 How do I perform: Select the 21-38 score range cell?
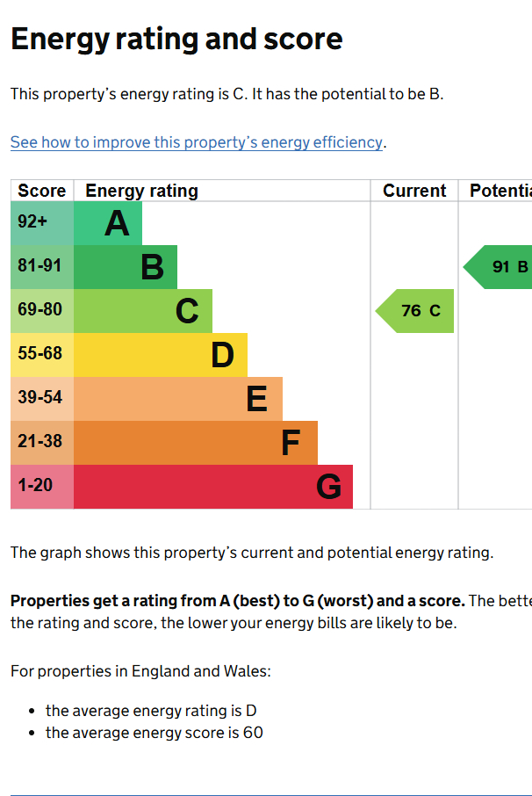coord(42,443)
